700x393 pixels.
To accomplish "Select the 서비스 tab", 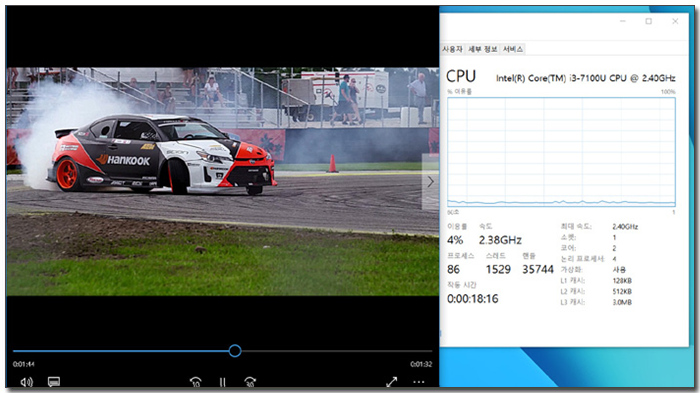I will tap(513, 49).
